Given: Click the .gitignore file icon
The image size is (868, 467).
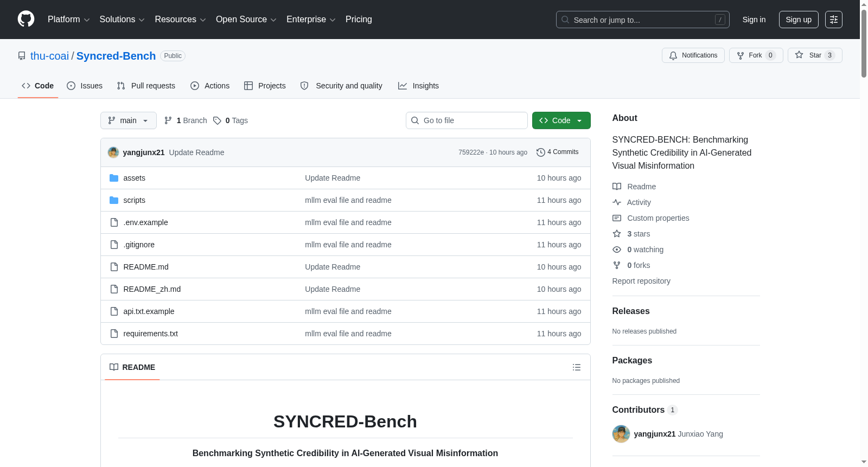Looking at the screenshot, I should point(114,245).
